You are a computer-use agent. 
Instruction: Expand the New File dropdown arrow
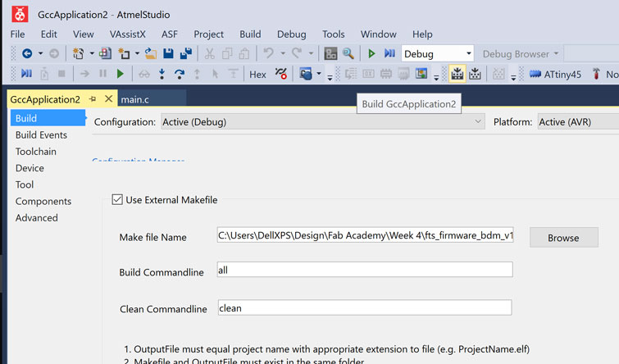pos(137,53)
